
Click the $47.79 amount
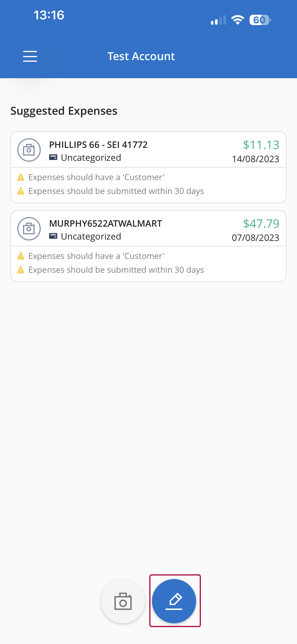[261, 223]
